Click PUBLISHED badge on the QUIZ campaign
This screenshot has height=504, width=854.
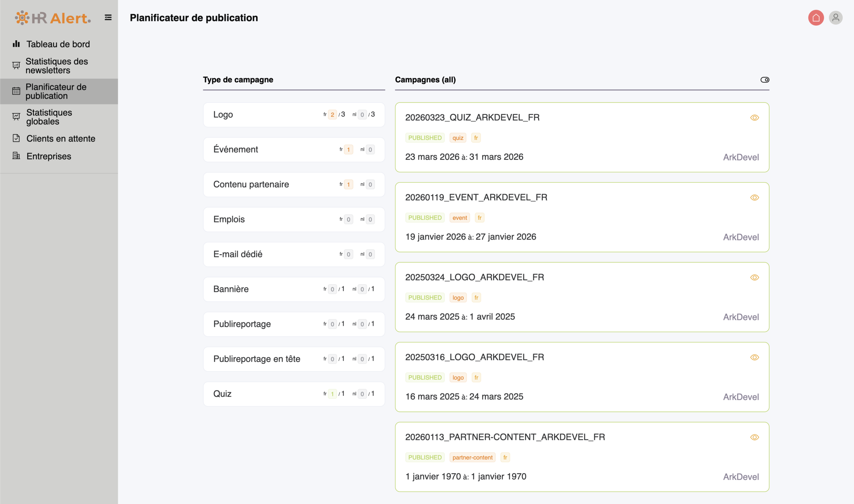pos(424,138)
